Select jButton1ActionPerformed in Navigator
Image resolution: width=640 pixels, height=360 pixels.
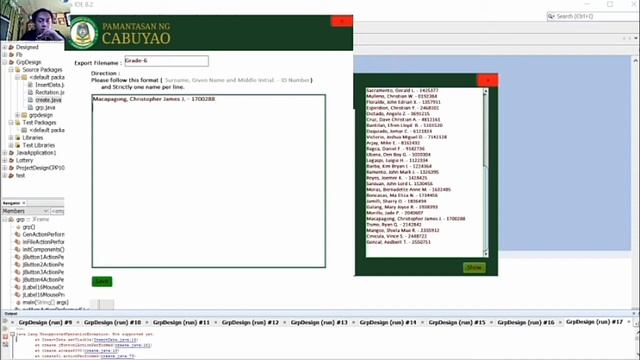[x=43, y=257]
